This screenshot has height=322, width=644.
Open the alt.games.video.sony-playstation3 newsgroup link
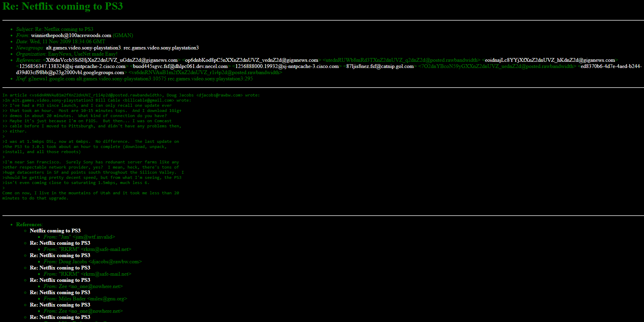click(83, 48)
